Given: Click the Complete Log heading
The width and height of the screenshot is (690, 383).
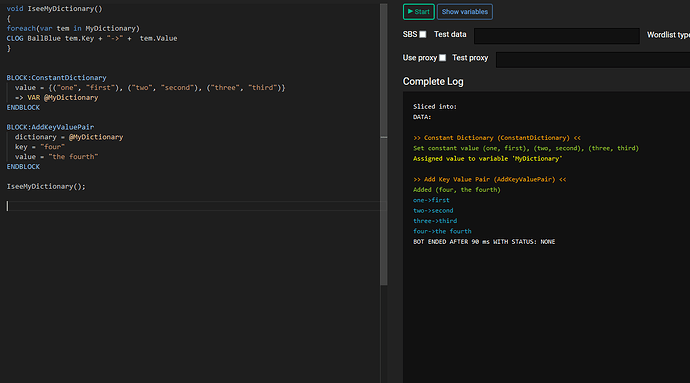Looking at the screenshot, I should [433, 81].
